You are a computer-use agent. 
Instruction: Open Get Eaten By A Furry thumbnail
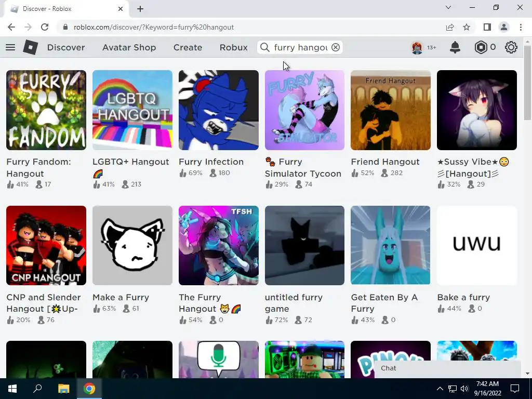[x=391, y=245]
